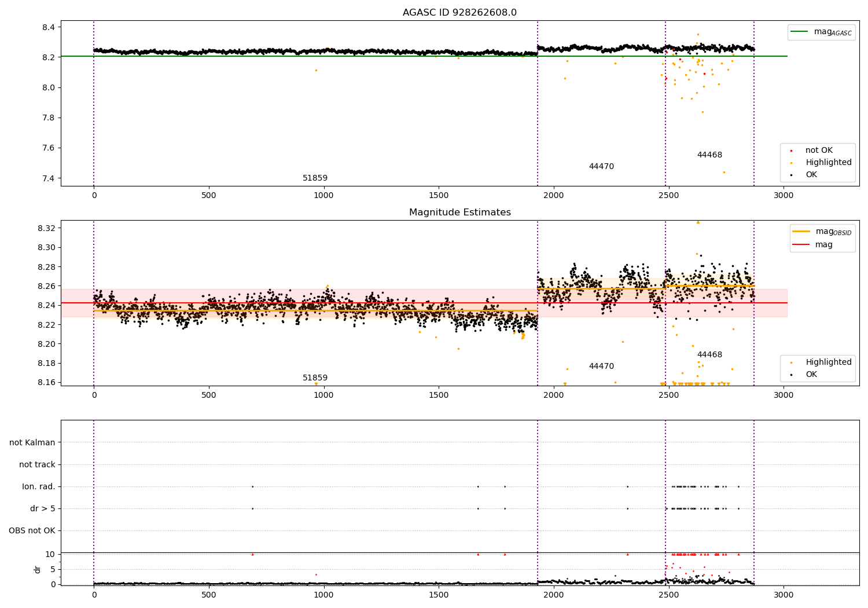Screen dimensions: 868x608
Task: Click obsid label 44468 in Magnitude Estimates plot
Action: click(x=709, y=355)
